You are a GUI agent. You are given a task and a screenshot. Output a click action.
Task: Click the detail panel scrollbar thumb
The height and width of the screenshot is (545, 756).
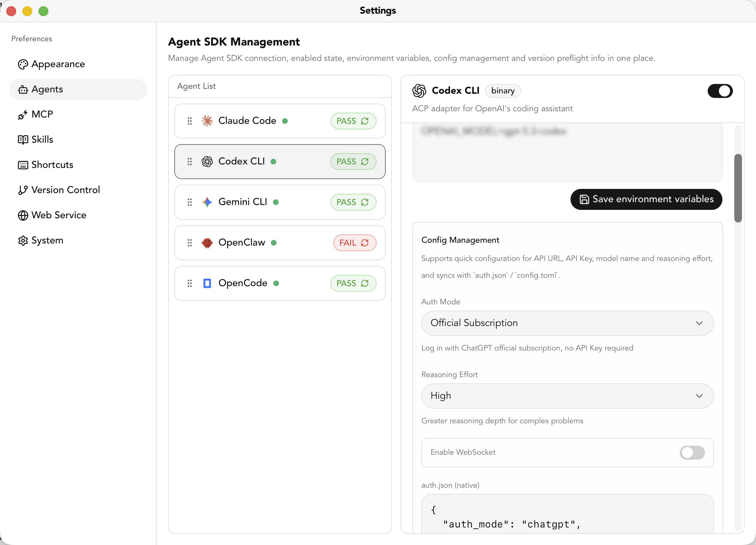coord(738,188)
